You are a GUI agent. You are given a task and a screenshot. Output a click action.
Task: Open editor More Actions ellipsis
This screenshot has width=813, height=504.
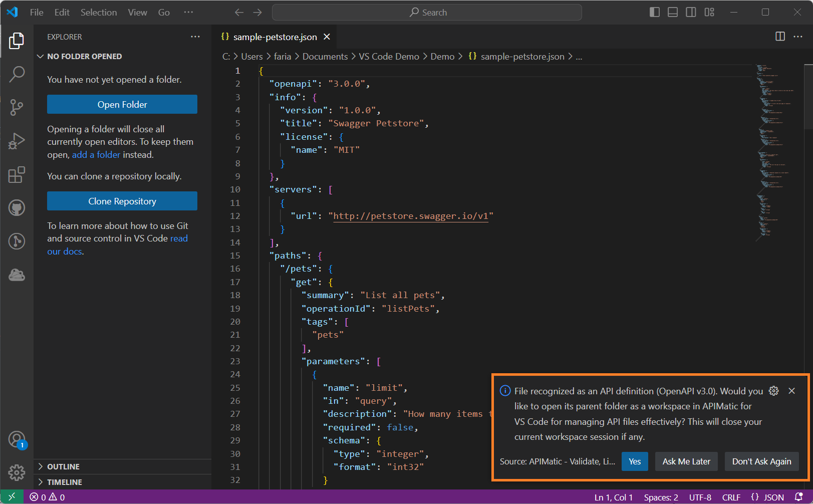click(x=798, y=37)
